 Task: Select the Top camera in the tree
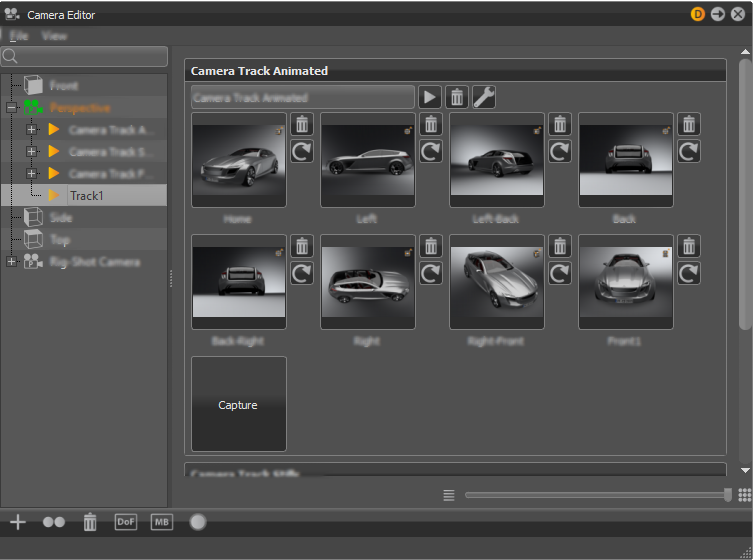click(x=60, y=240)
